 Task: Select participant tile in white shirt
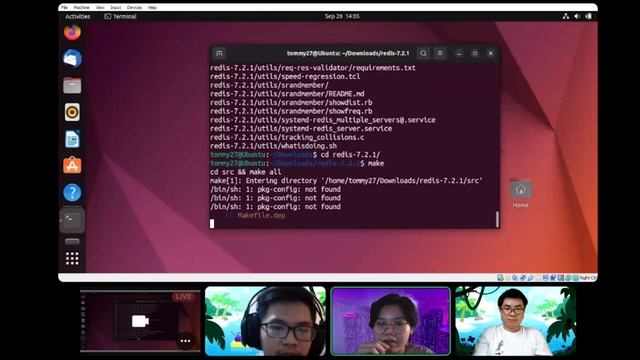click(516, 321)
